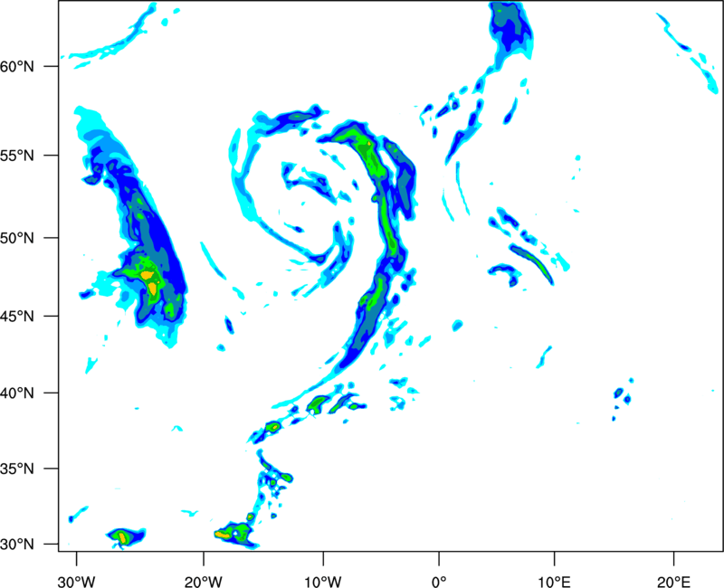Click the 10°W longitude label

point(323,582)
